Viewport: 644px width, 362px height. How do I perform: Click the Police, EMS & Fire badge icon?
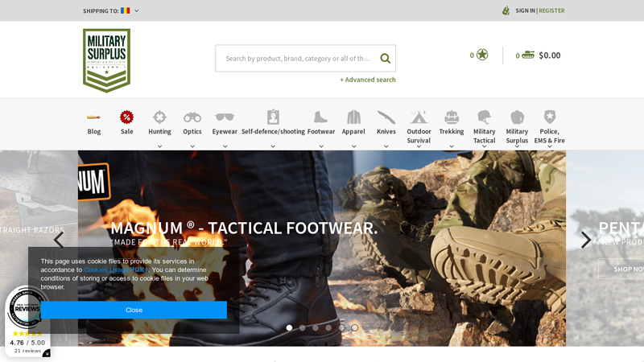(550, 117)
